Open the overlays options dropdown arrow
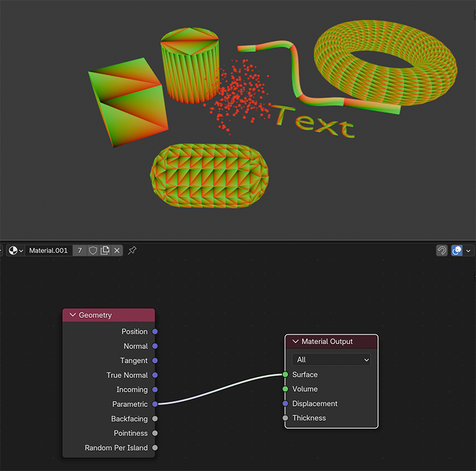The height and width of the screenshot is (471, 476). point(468,250)
